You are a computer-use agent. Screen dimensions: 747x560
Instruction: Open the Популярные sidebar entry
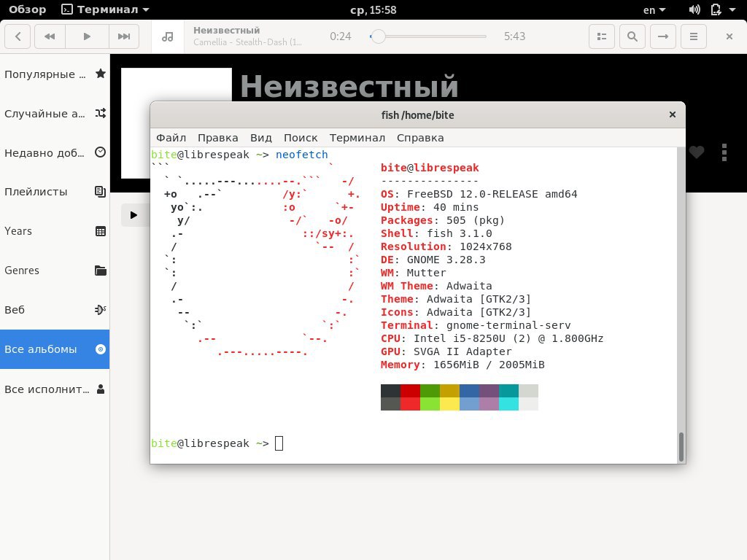point(55,74)
